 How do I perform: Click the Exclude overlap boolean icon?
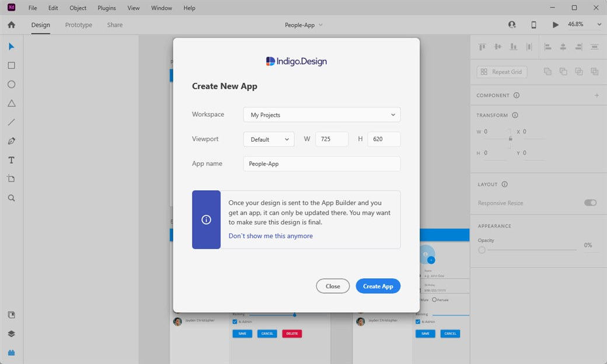coord(595,72)
